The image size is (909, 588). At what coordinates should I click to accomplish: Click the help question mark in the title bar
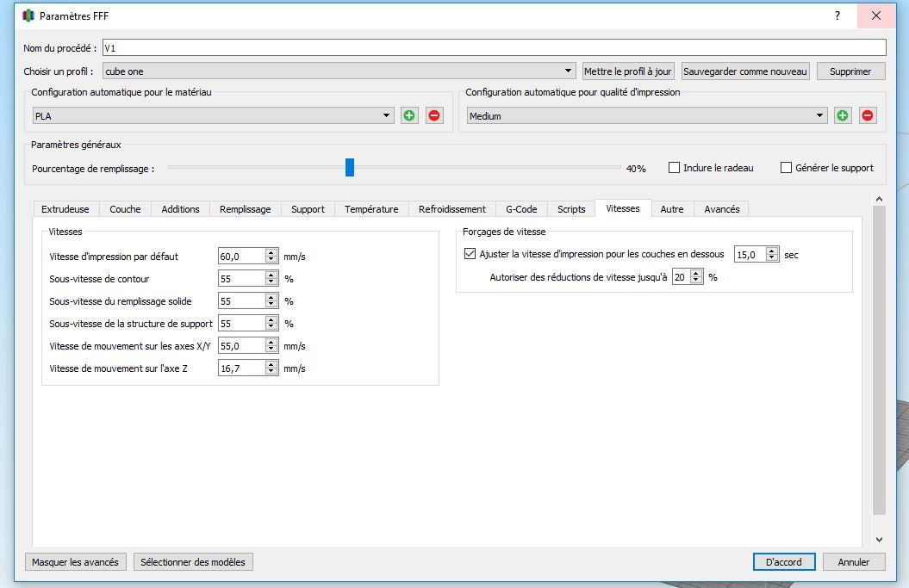tap(837, 15)
